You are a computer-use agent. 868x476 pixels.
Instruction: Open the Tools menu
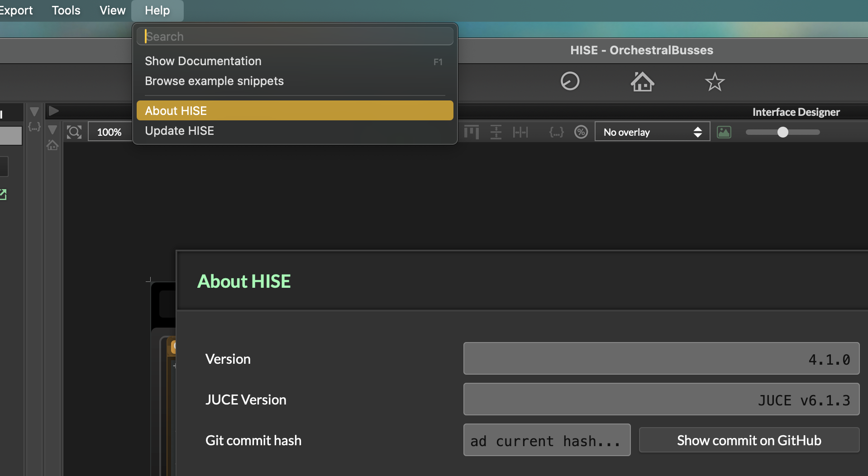point(66,10)
